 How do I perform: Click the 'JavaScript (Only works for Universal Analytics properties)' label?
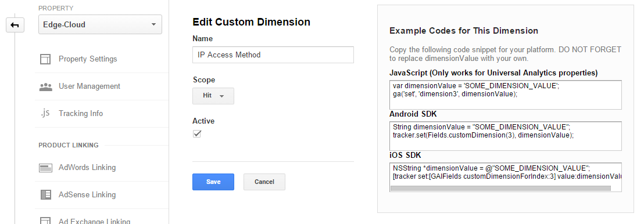pyautogui.click(x=493, y=73)
